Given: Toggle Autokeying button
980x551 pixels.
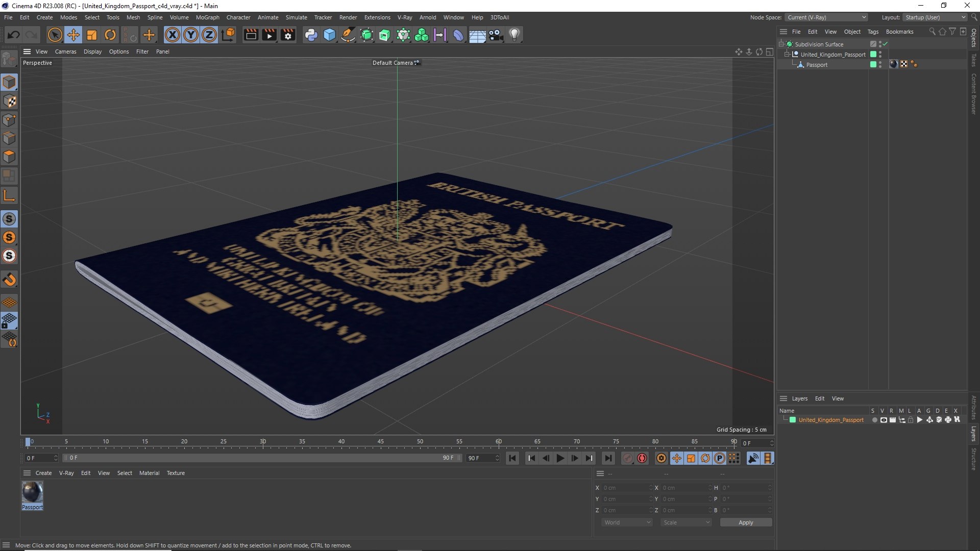Looking at the screenshot, I should click(642, 458).
